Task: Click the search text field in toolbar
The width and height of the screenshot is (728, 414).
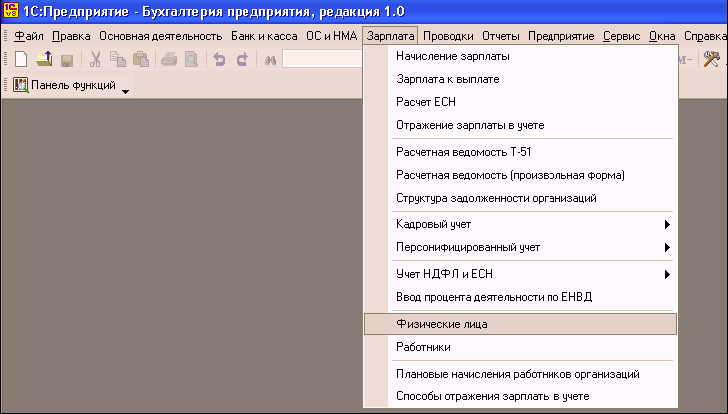Action: click(x=322, y=60)
